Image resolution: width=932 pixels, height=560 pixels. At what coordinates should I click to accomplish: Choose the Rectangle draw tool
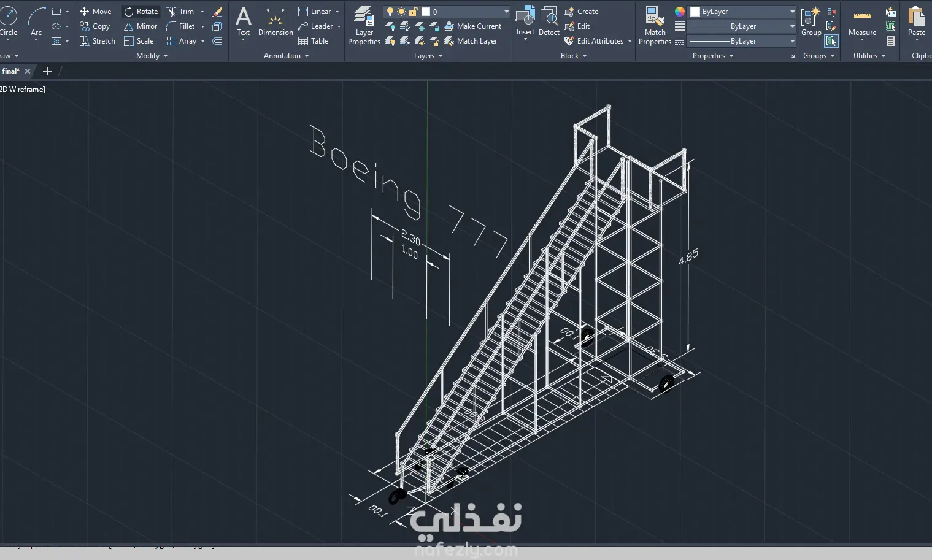click(56, 12)
